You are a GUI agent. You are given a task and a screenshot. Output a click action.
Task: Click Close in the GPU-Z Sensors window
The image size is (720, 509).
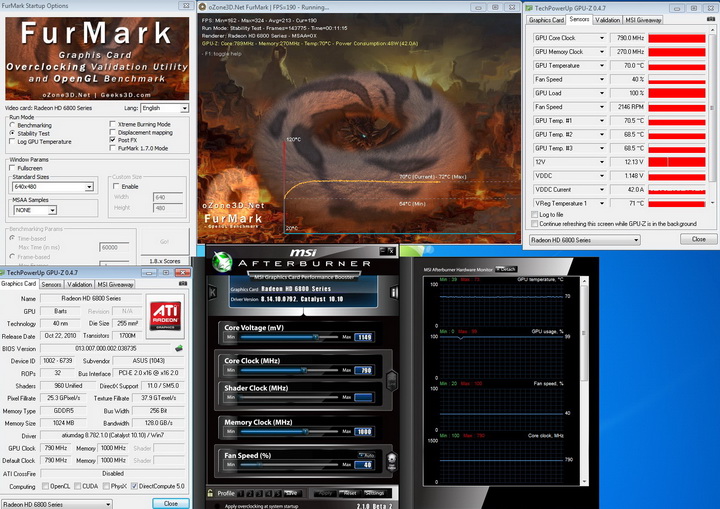[698, 239]
